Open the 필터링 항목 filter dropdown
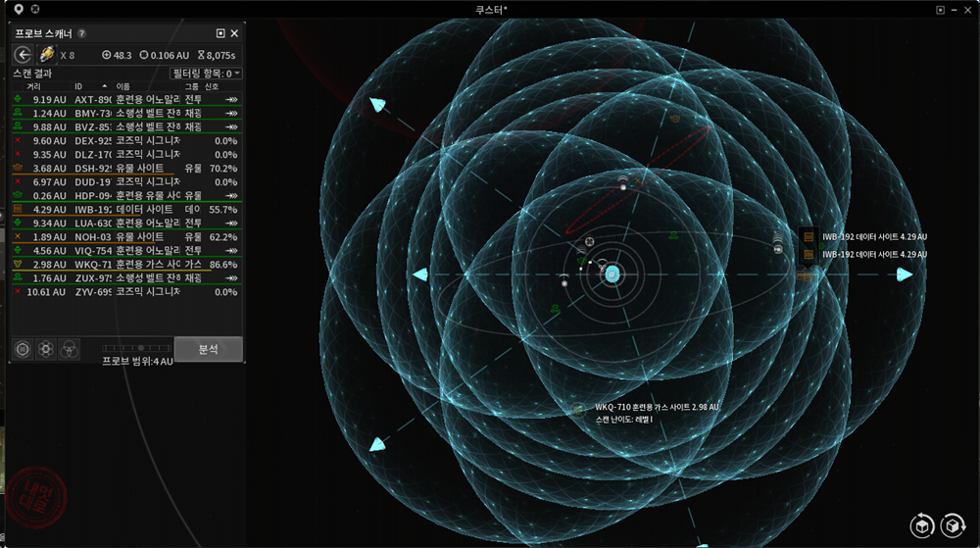Image resolution: width=980 pixels, height=548 pixels. (206, 74)
